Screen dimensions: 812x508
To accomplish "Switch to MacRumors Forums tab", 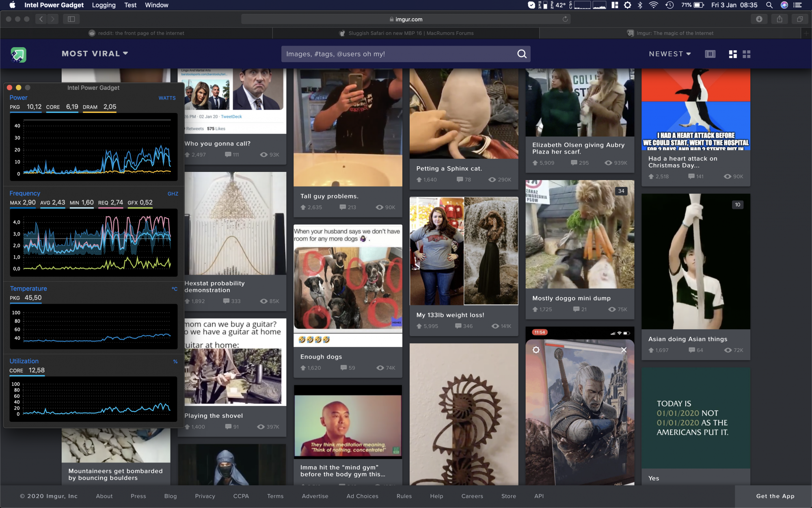I will coord(406,33).
